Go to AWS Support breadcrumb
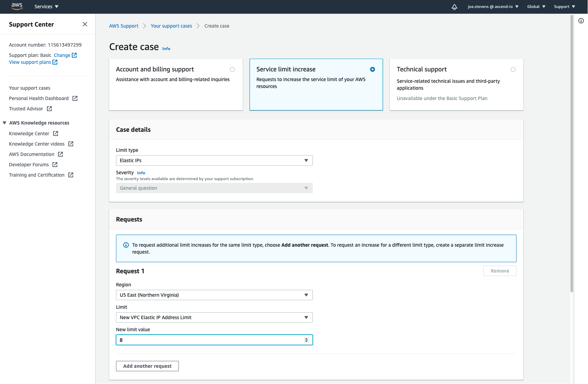588x384 pixels. [124, 26]
